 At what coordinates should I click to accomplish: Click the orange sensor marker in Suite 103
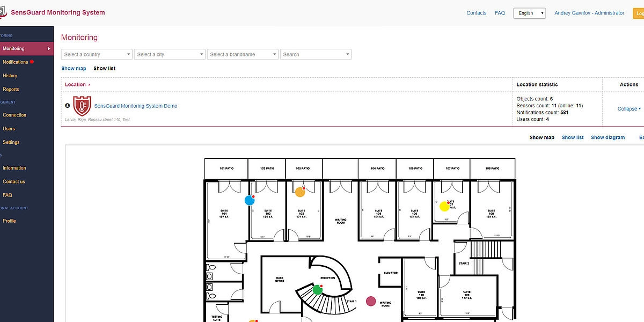(300, 192)
